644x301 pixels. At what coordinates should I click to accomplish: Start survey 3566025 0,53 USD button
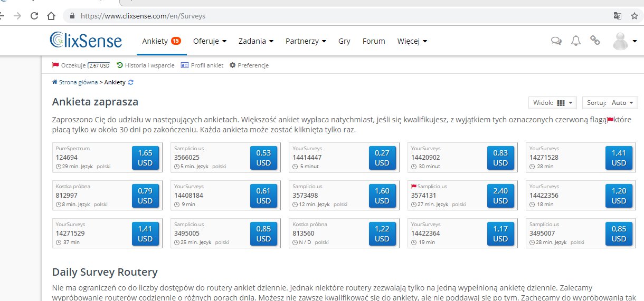(263, 158)
